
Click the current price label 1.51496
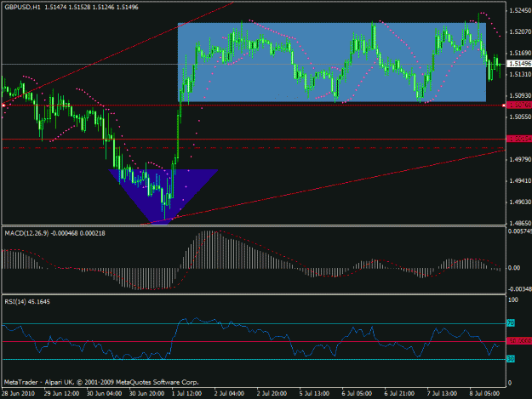pyautogui.click(x=520, y=64)
